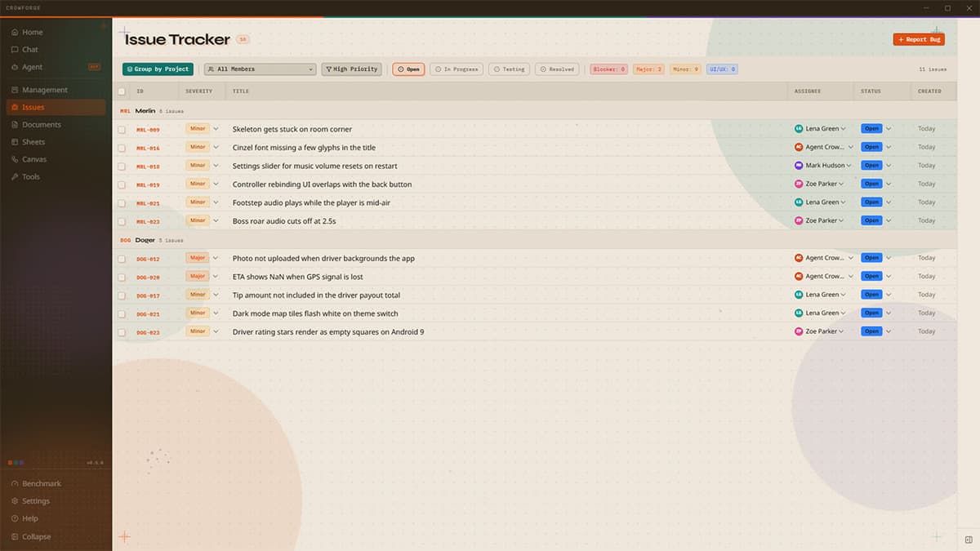The width and height of the screenshot is (980, 551).
Task: Check the box for DOG-023
Action: pos(122,332)
